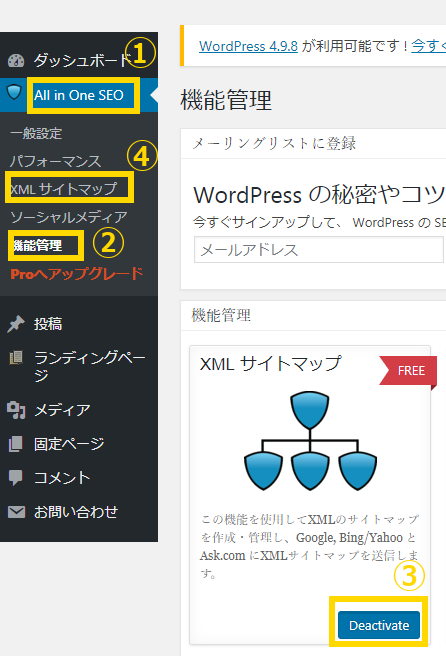The image size is (446, 656).
Task: Select 機能管理 submenu item
Action: point(38,245)
